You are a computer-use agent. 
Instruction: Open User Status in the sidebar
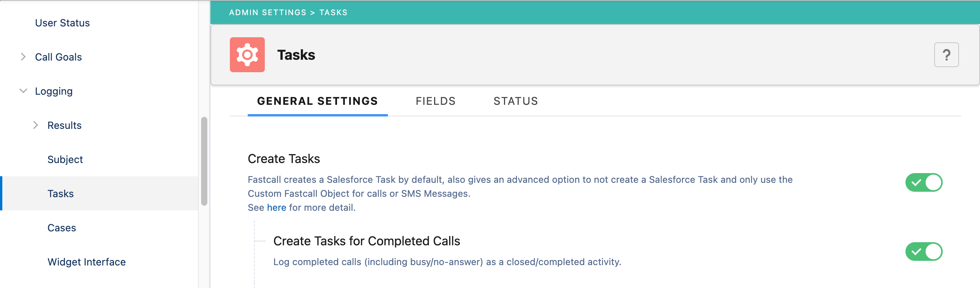point(62,23)
